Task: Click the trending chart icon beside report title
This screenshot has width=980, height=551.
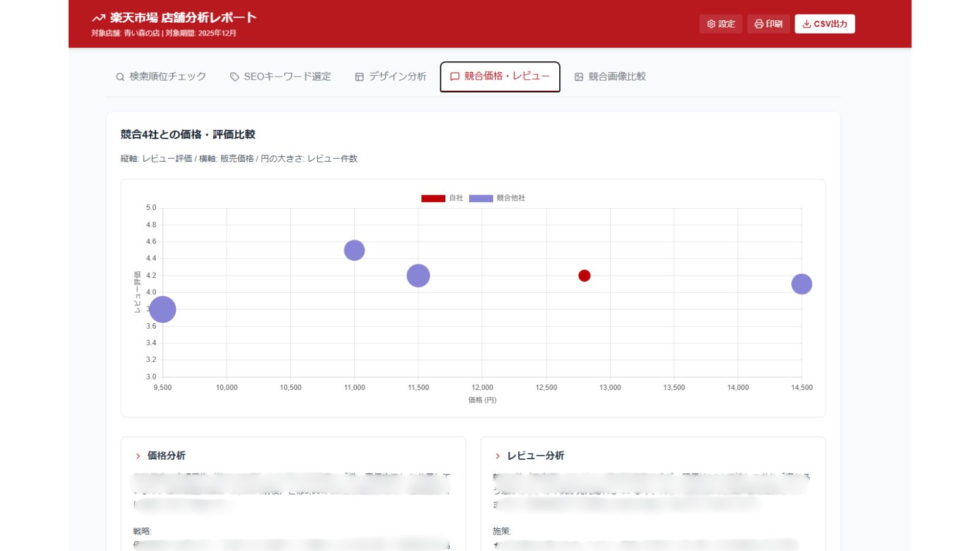Action: [x=99, y=18]
